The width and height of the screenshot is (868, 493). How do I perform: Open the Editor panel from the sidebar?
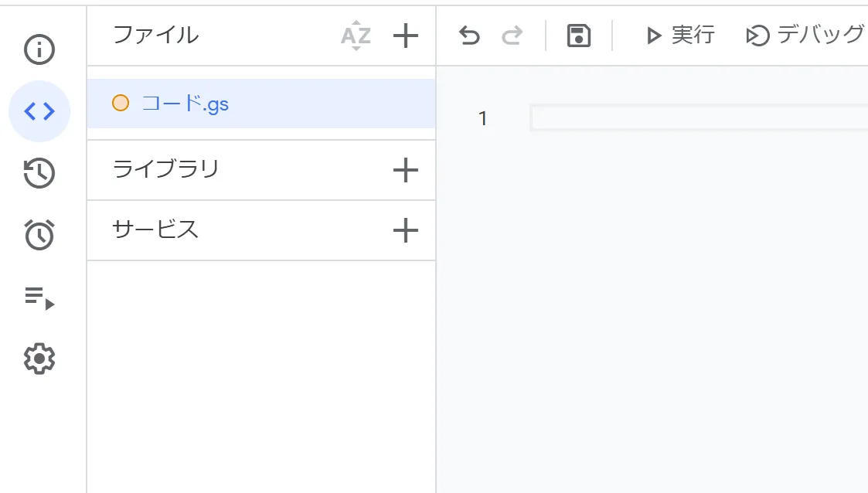(x=39, y=110)
